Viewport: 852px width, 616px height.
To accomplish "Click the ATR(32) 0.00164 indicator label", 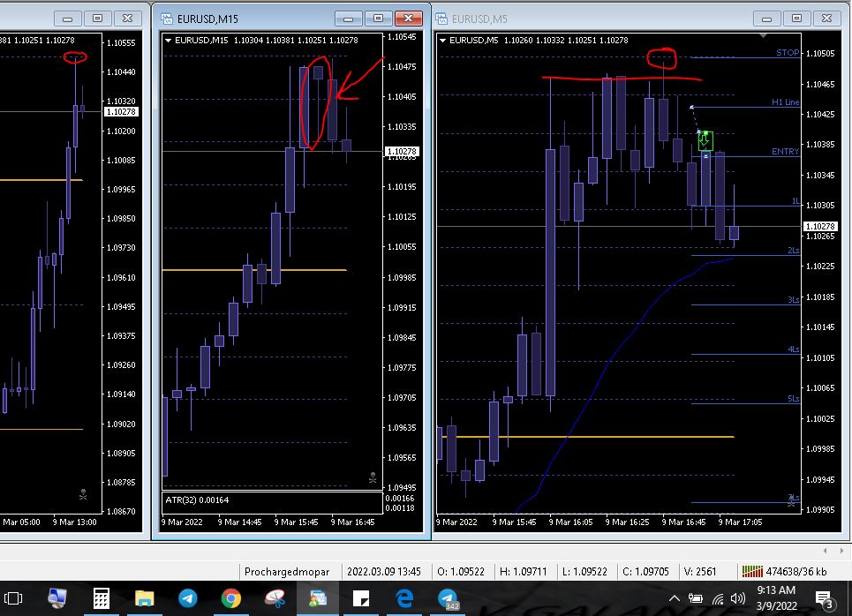I will 197,500.
